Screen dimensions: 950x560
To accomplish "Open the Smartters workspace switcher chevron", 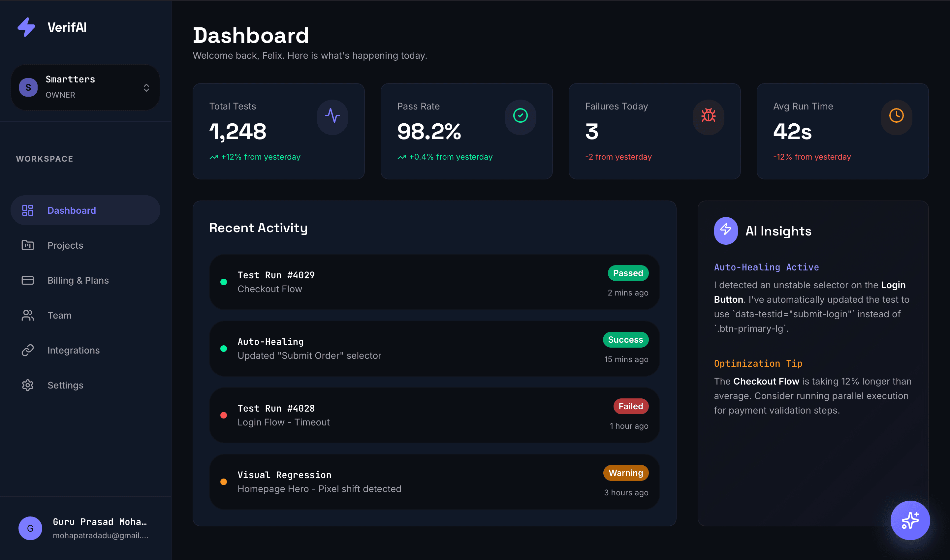I will click(146, 87).
